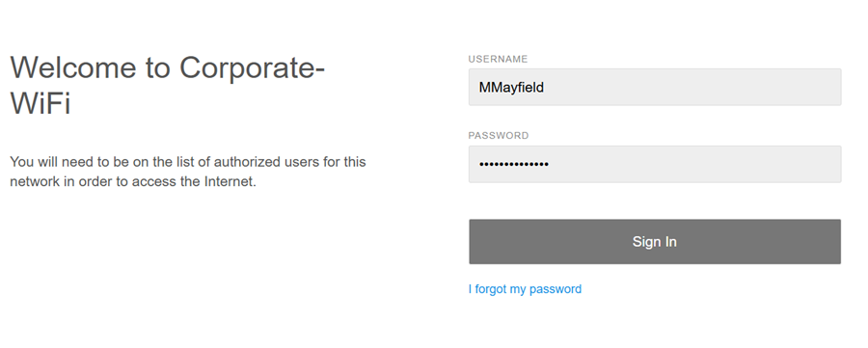
Task: Click the word Welcome in the heading
Action: pyautogui.click(x=73, y=67)
